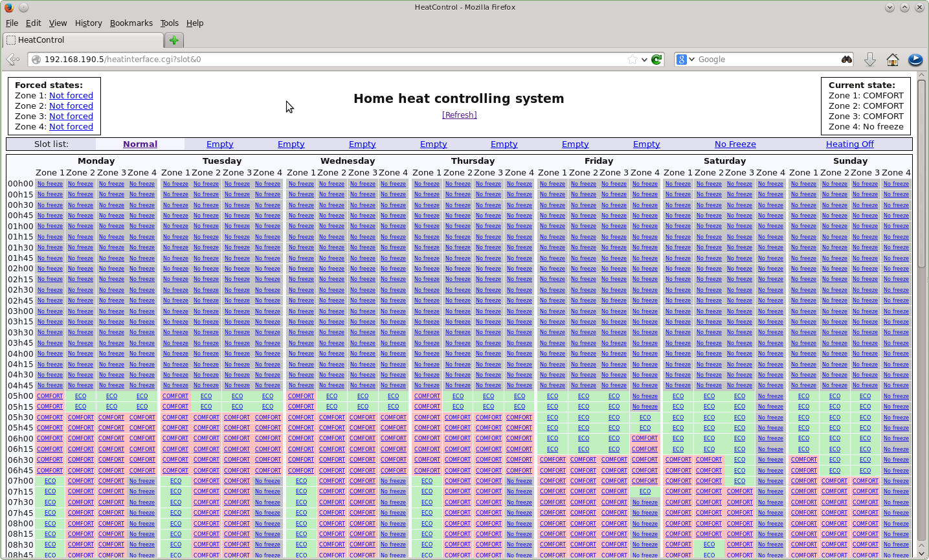The height and width of the screenshot is (560, 929).
Task: Reload the HeatControl page using the toolbar icon
Action: click(656, 59)
